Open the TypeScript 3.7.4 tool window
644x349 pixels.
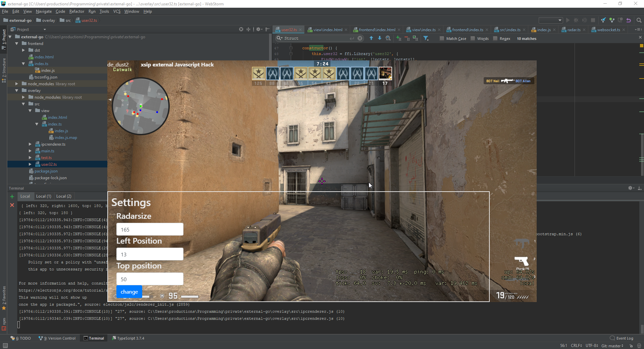click(x=128, y=338)
